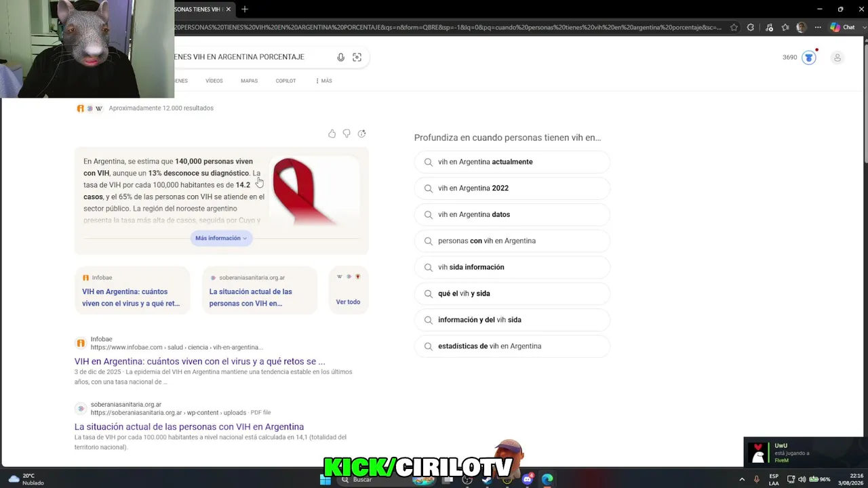
Task: Open a new browser tab
Action: (245, 9)
